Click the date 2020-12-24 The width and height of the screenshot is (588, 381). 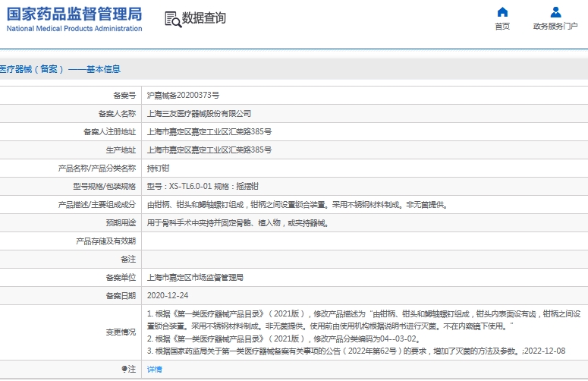168,295
